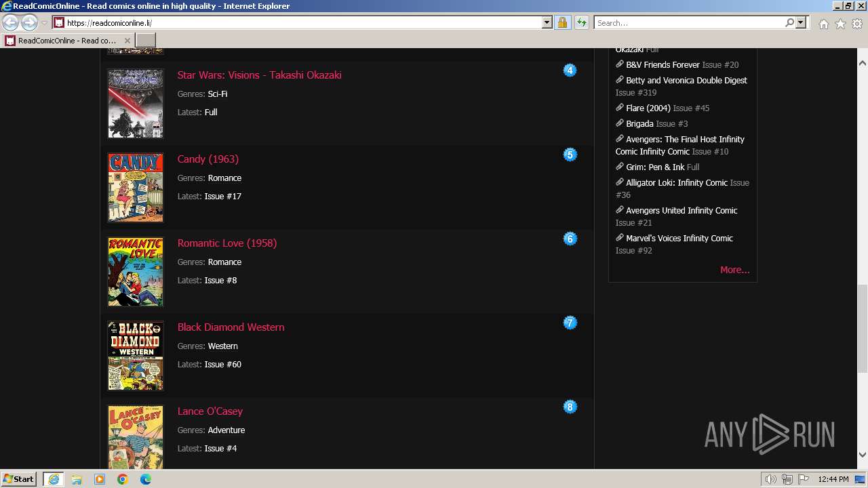Open the recent pages dropdown arrow

point(44,23)
